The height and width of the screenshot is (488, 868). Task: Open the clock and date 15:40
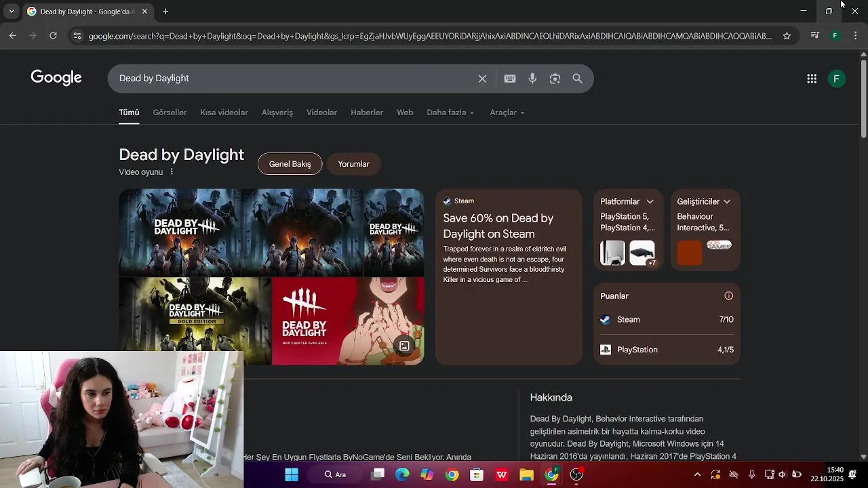pos(827,474)
